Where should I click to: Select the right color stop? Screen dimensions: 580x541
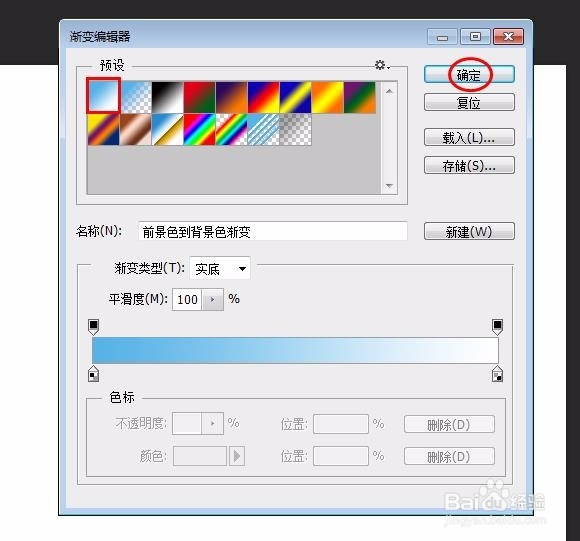pos(498,373)
